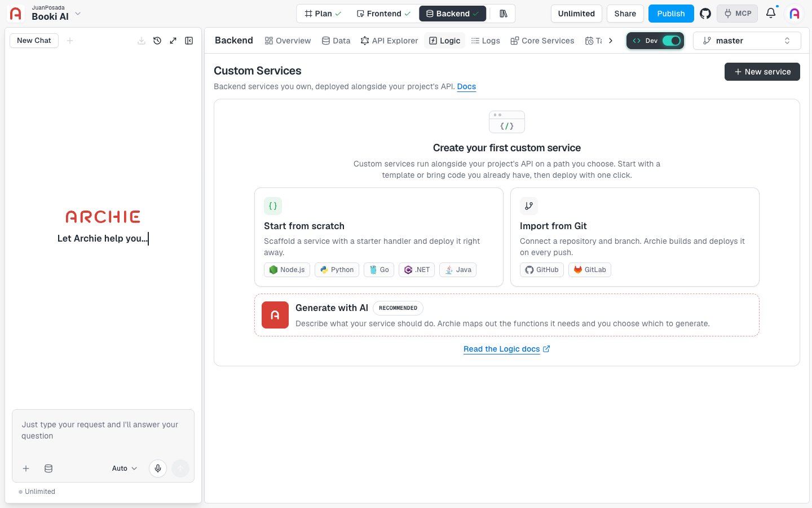Open the notifications bell
The height and width of the screenshot is (508, 812).
click(x=771, y=13)
